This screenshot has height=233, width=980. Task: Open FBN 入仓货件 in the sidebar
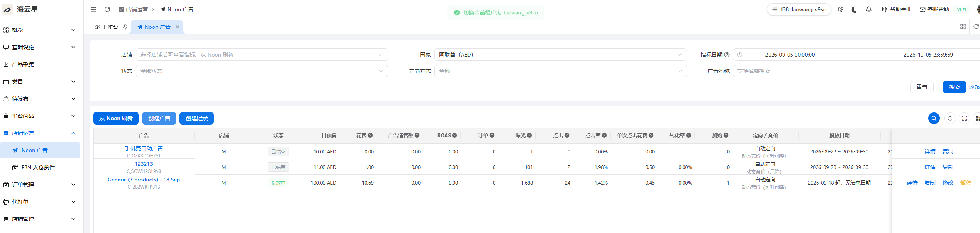[x=39, y=167]
